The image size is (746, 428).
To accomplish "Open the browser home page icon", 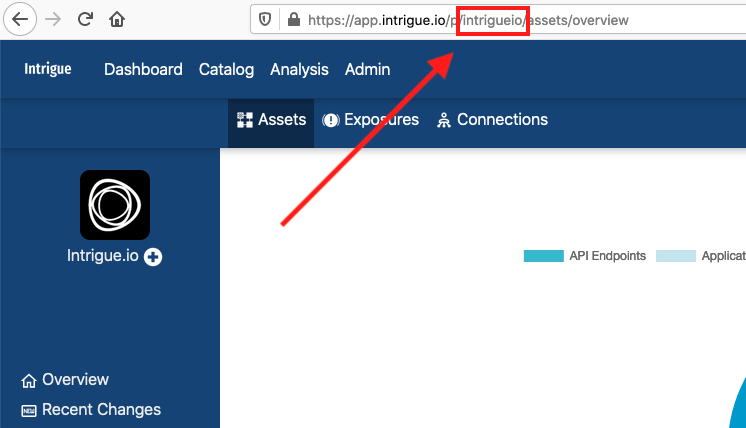I will pyautogui.click(x=117, y=19).
